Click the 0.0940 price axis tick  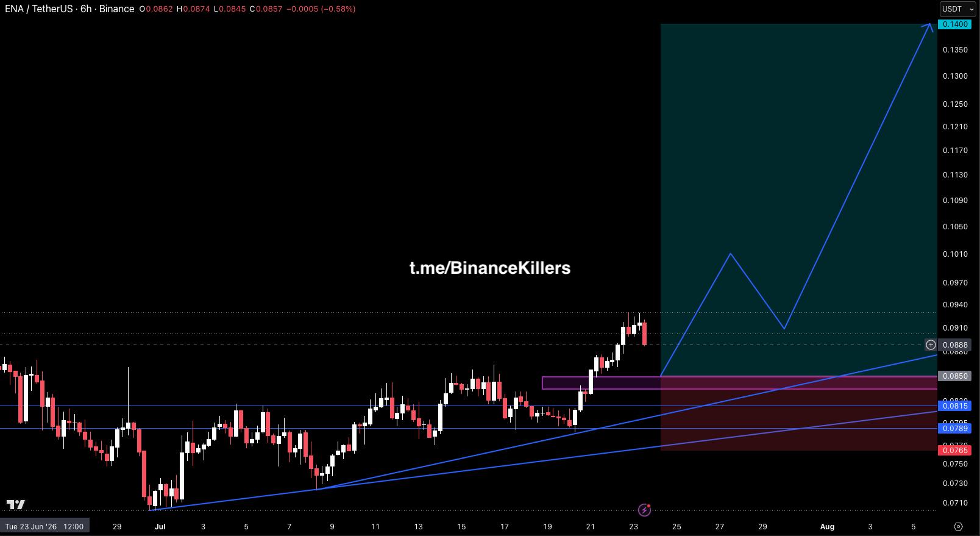click(955, 305)
